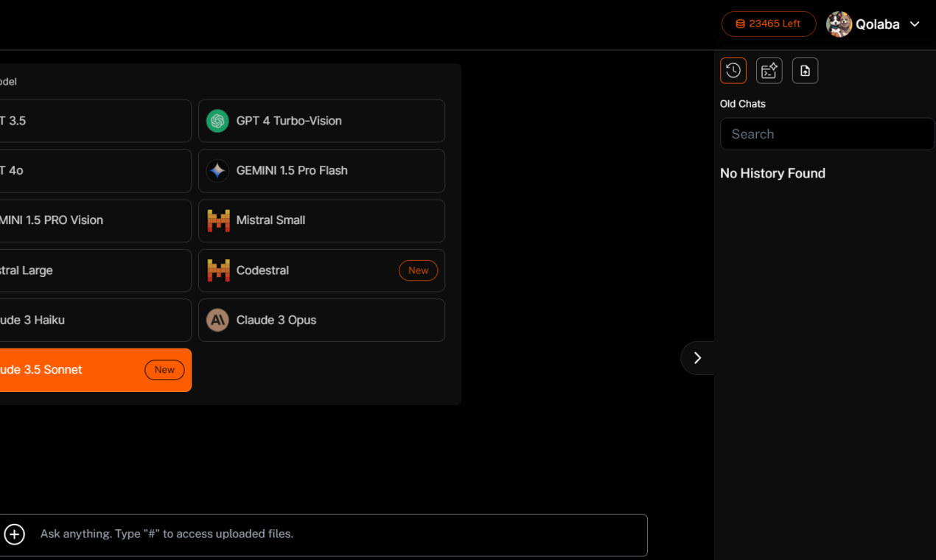Click the Qolaba profile avatar
Image resolution: width=936 pixels, height=560 pixels.
point(839,24)
